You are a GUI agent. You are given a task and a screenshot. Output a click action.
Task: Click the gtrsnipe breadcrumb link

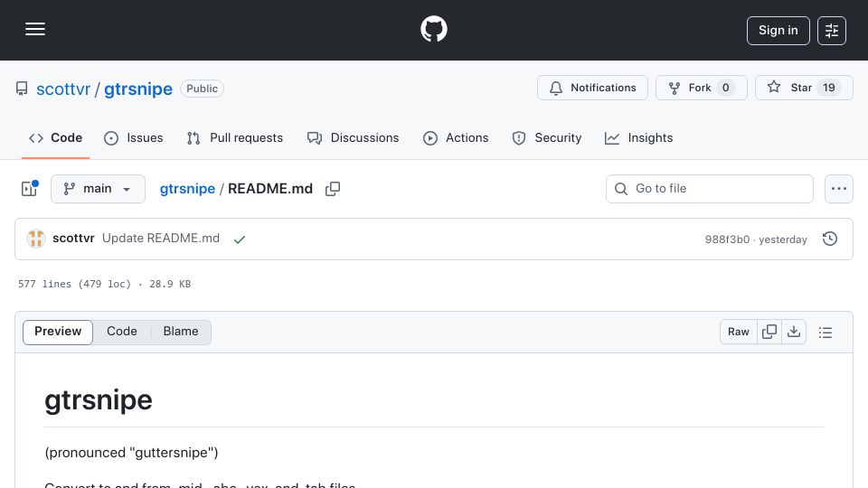187,189
